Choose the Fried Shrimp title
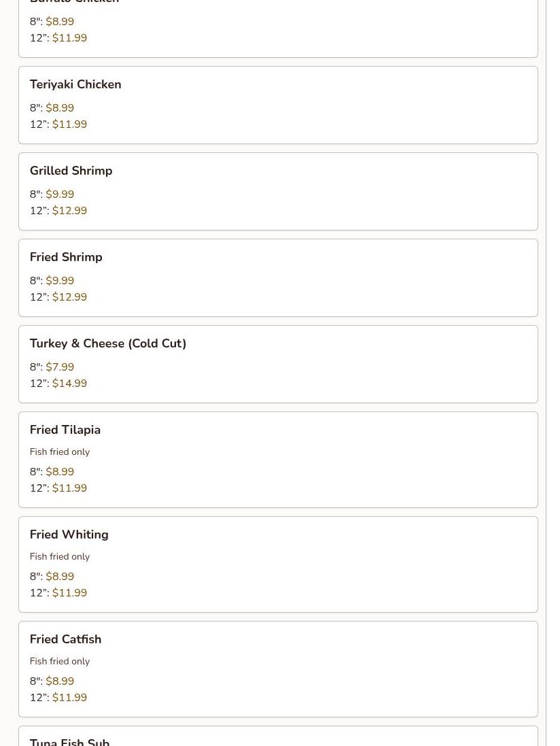This screenshot has width=560, height=746. coord(66,257)
